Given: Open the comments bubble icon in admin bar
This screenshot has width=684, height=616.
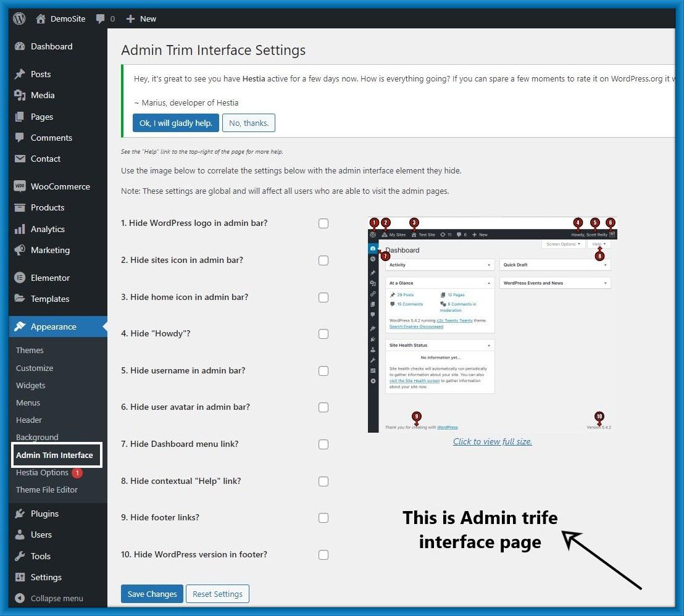Looking at the screenshot, I should click(x=101, y=19).
